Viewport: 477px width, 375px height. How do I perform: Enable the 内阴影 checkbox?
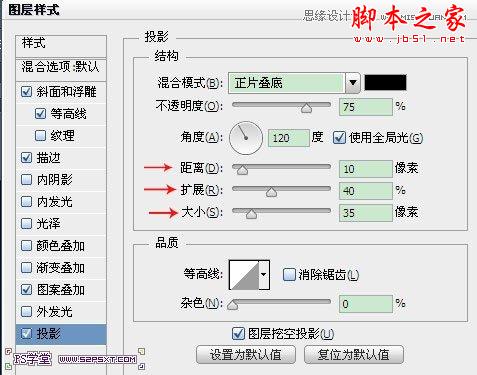coord(26,180)
